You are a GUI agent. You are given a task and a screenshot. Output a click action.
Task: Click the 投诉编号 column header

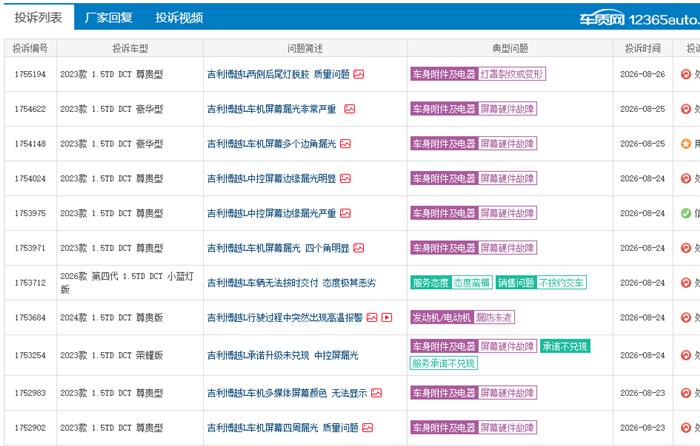click(x=30, y=48)
